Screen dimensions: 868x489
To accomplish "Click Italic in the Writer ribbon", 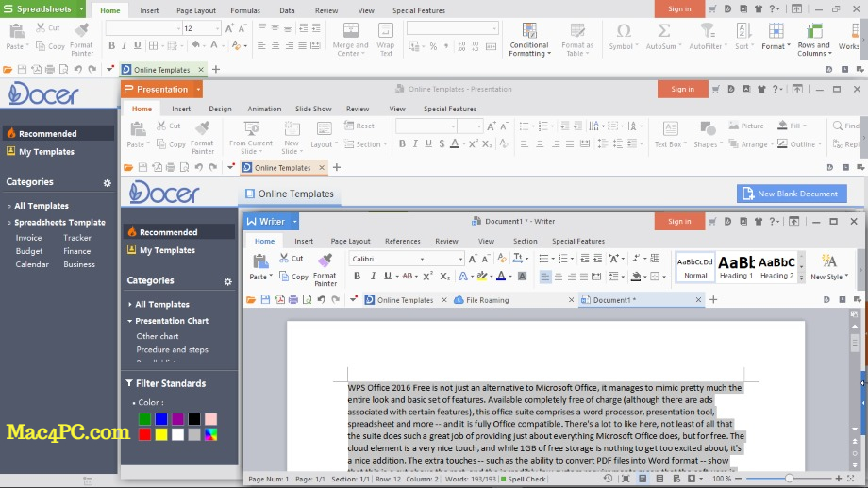I will coord(373,276).
